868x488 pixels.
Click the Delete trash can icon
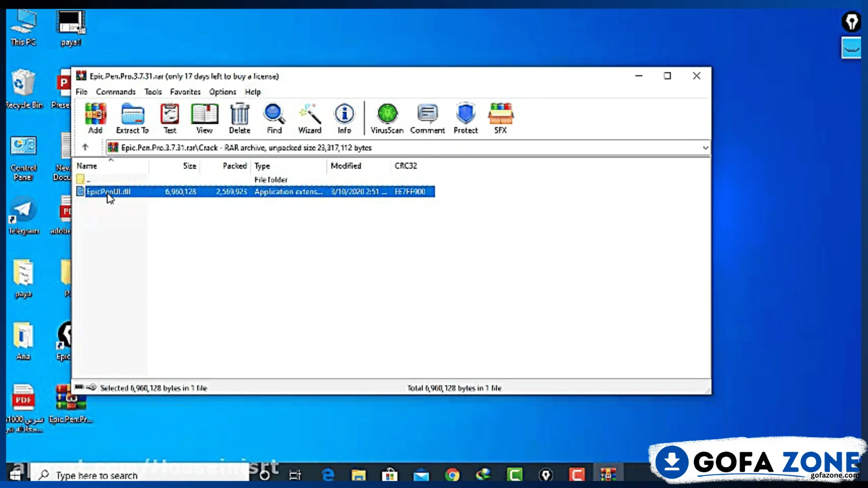tap(240, 118)
